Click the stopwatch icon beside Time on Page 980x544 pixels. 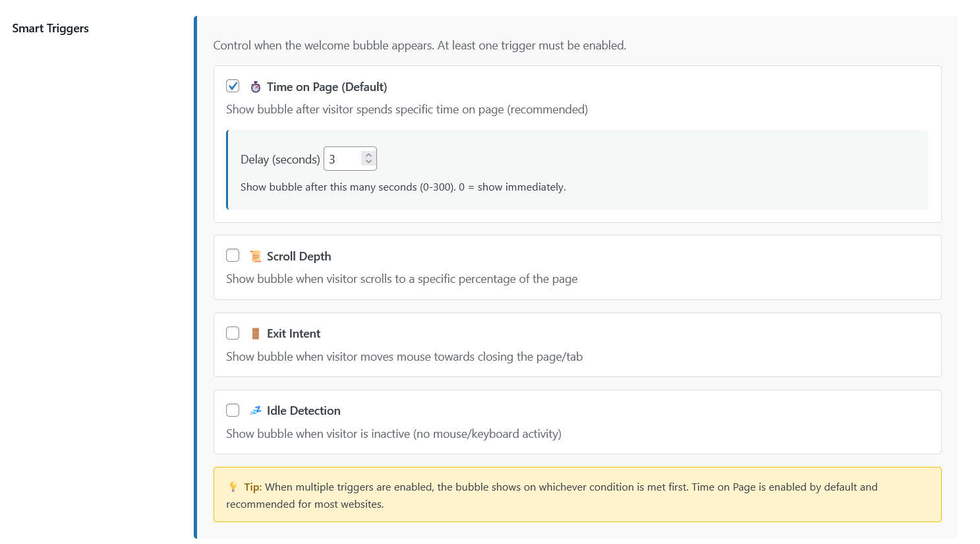(x=256, y=87)
